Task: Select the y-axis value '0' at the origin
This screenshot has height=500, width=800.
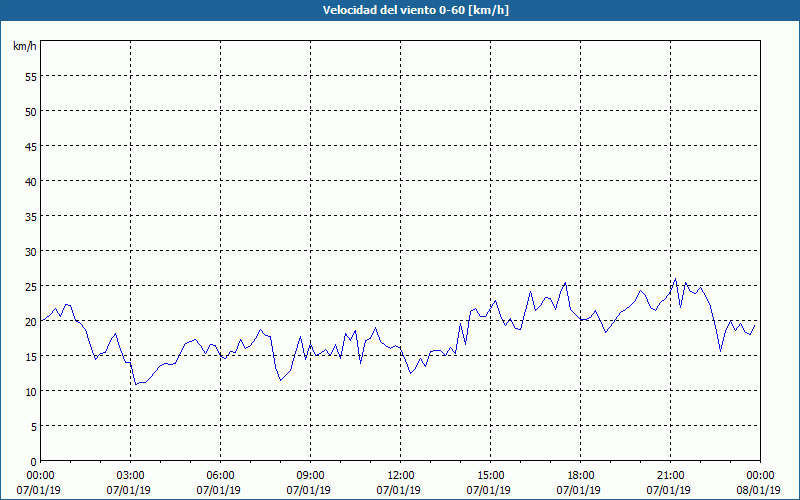Action: pos(34,463)
